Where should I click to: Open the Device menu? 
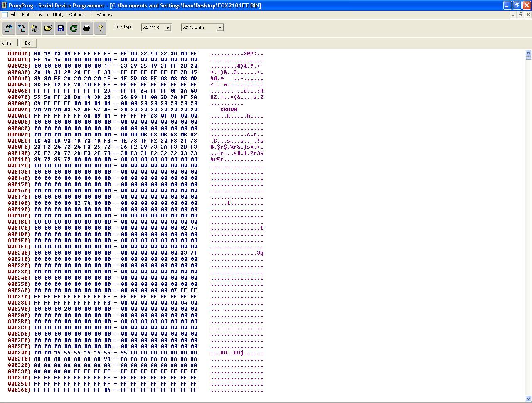pos(41,15)
